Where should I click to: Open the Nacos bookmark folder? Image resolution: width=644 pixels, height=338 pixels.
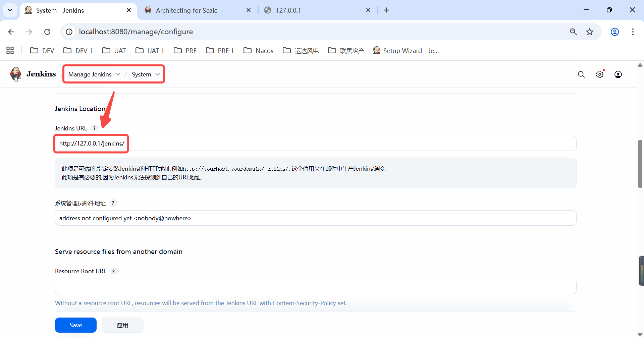[x=259, y=51]
